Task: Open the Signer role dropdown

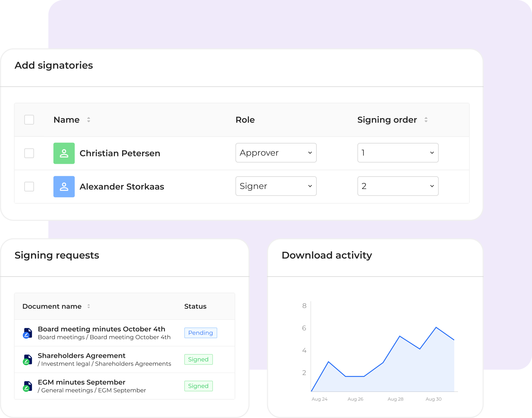Action: (x=276, y=186)
